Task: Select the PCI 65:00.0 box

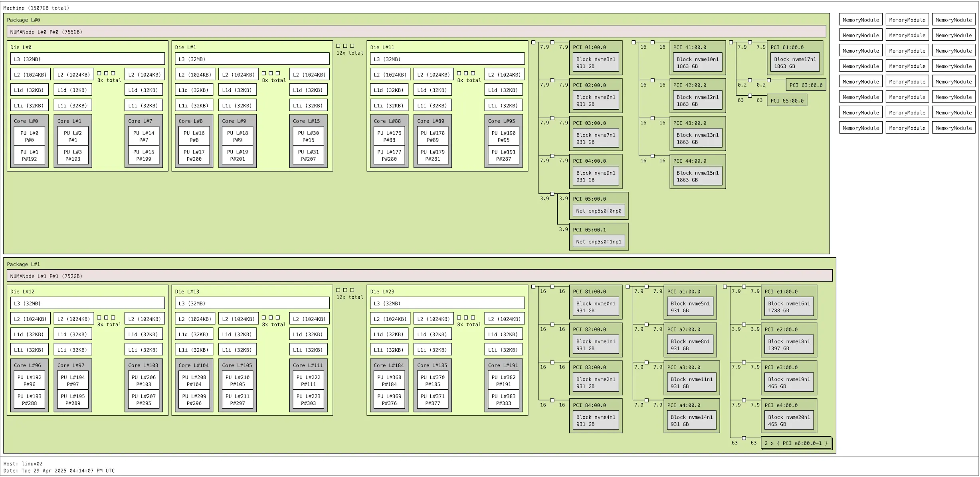Action: tap(787, 101)
